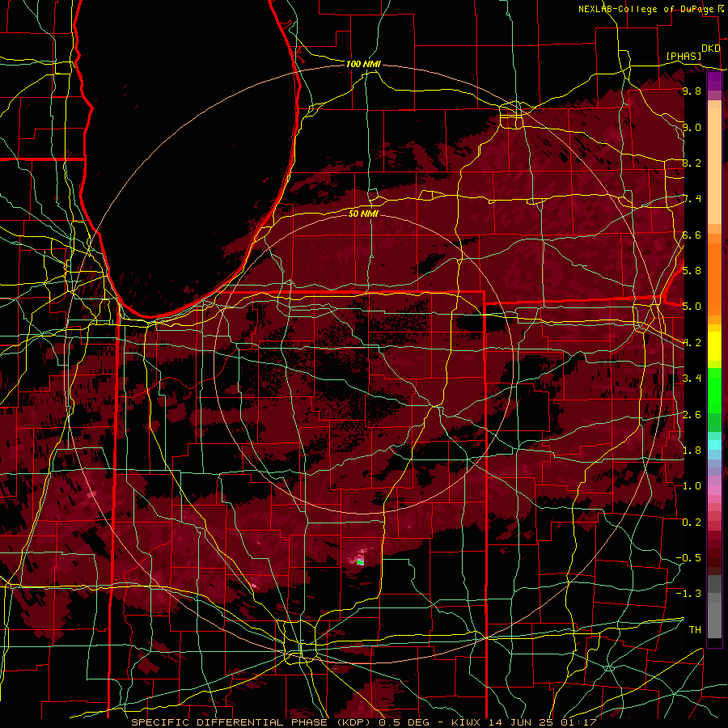Click the 0.2 value on the color scale
The height and width of the screenshot is (728, 728).
[x=692, y=523]
